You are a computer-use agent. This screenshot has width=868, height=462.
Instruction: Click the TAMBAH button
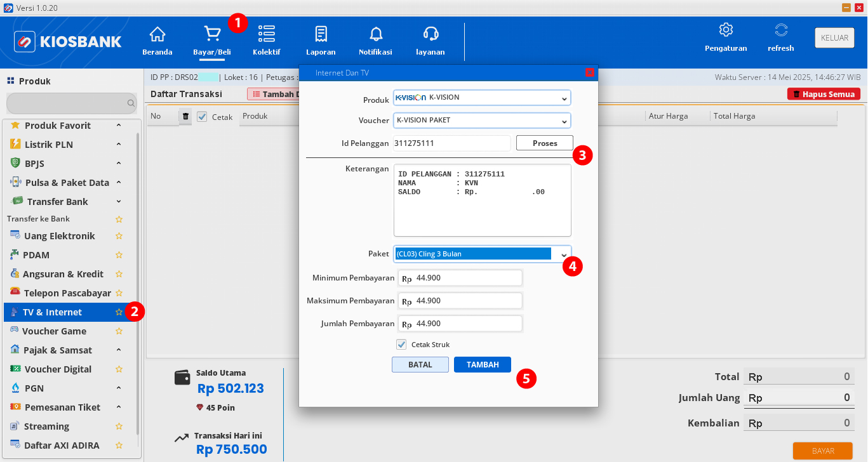point(482,365)
